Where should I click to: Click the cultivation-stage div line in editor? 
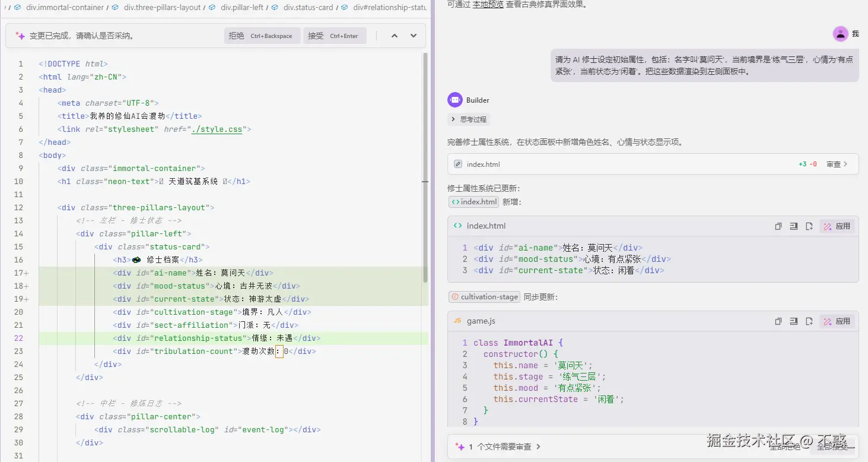point(212,312)
